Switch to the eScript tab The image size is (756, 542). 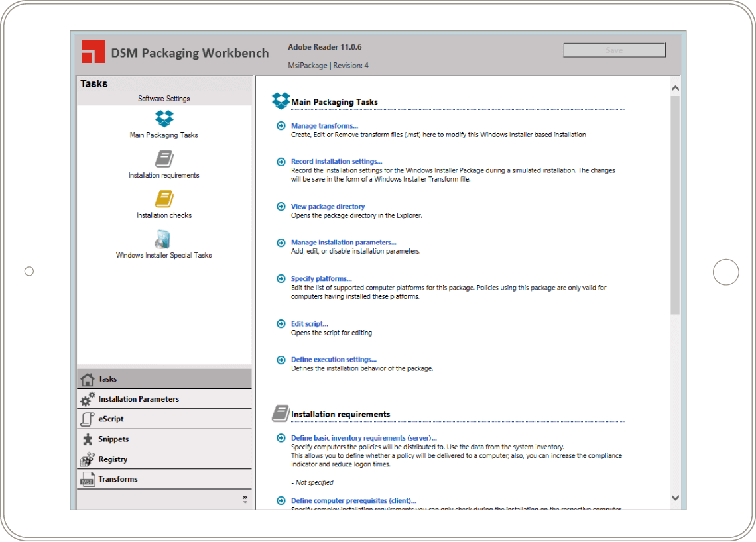click(x=164, y=419)
